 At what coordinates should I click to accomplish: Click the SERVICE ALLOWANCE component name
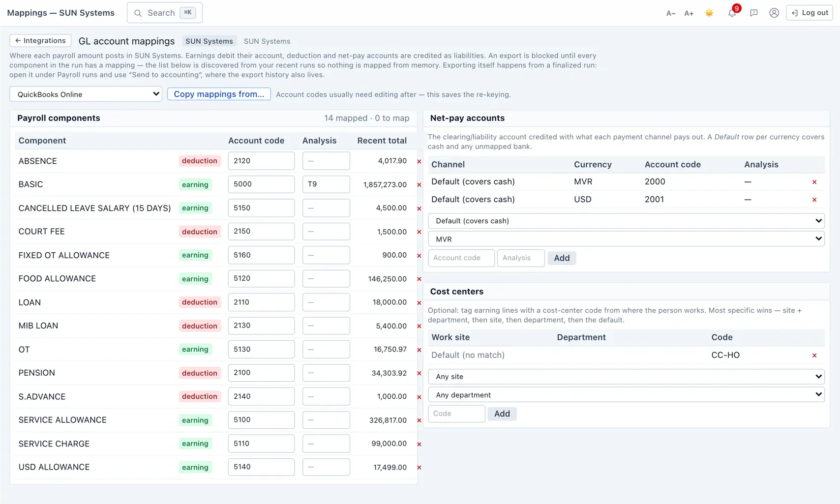(62, 420)
